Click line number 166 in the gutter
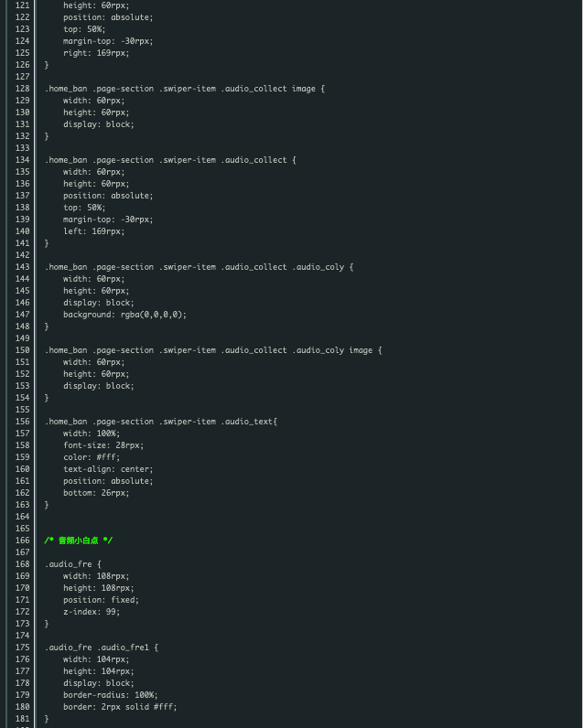This screenshot has width=583, height=728. (22, 541)
